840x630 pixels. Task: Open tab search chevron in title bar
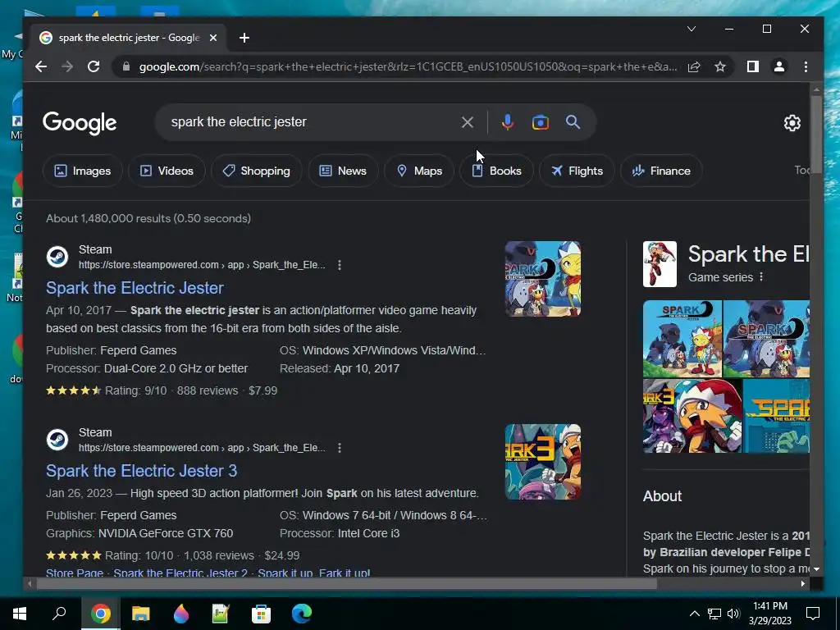tap(692, 29)
